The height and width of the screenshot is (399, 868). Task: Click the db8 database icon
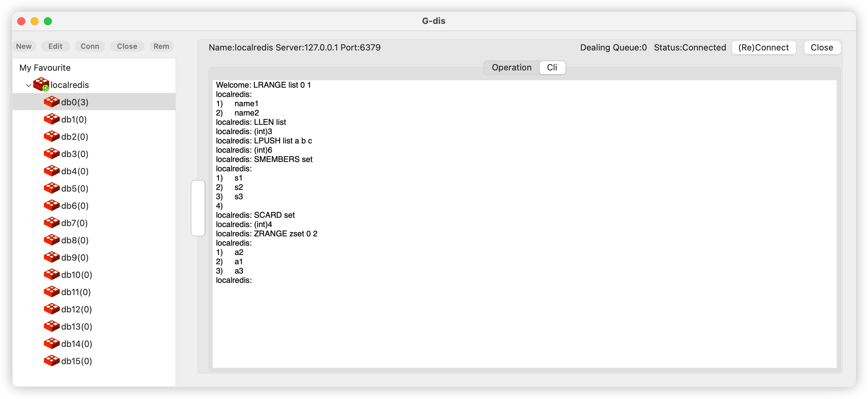52,240
